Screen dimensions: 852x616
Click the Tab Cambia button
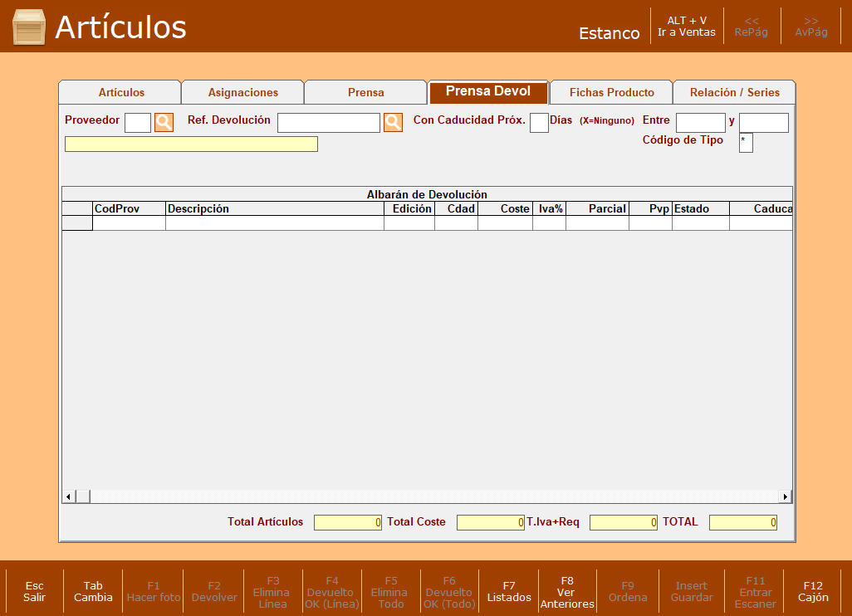[x=93, y=592]
